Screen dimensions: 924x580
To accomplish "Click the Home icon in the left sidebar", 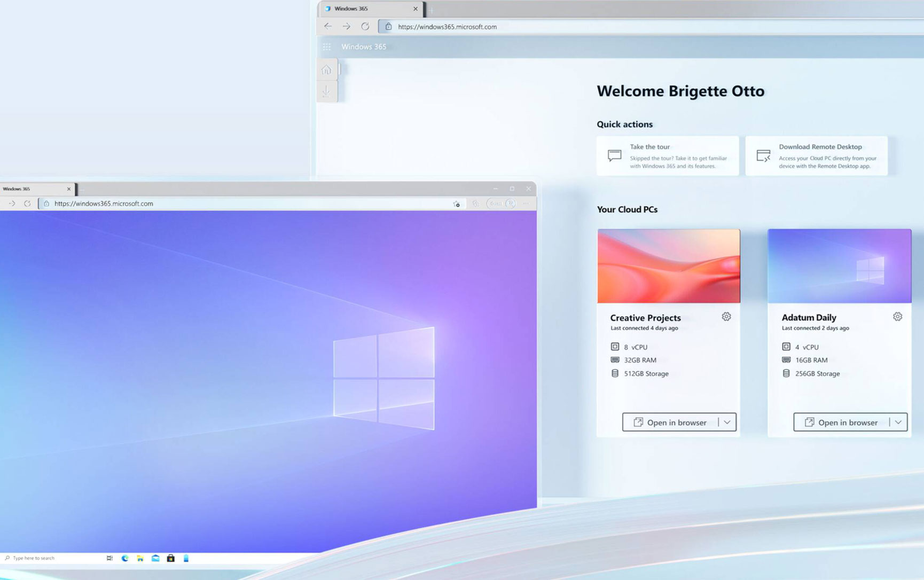I will tap(326, 70).
